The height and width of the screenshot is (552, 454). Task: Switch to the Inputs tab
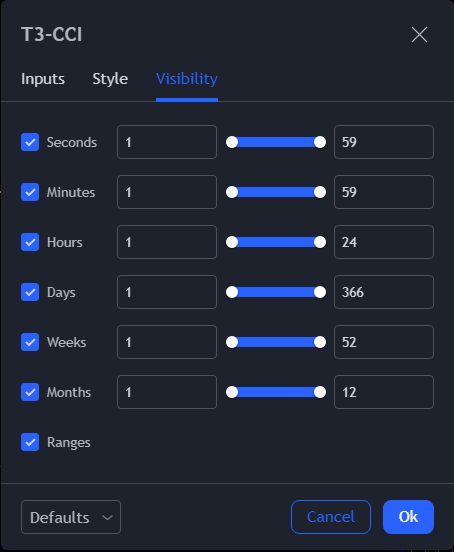(x=43, y=79)
